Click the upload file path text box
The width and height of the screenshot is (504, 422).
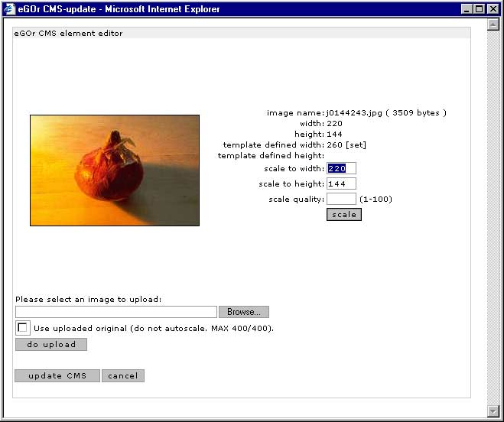pyautogui.click(x=116, y=312)
